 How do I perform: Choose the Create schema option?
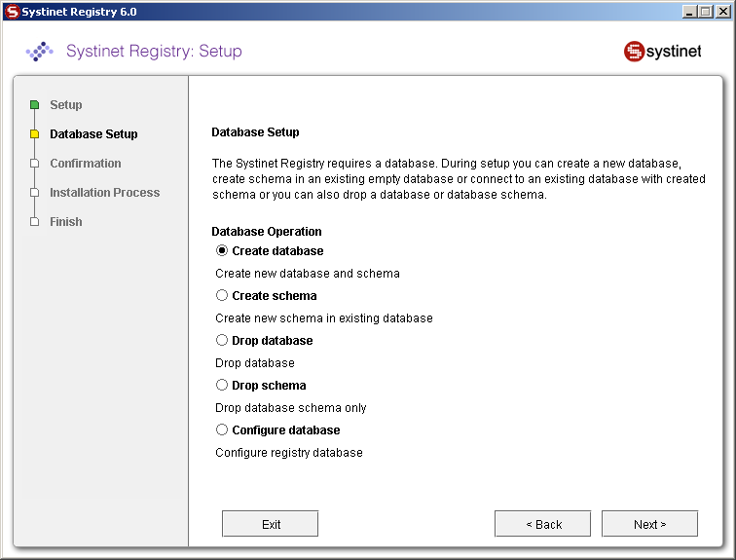pos(222,295)
